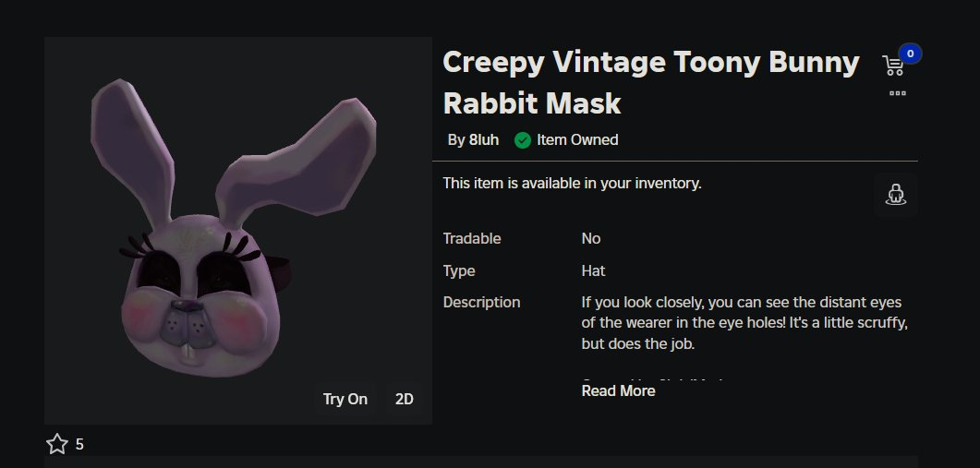This screenshot has height=468, width=980.
Task: Click the green Item Owned checkmark icon
Action: point(523,140)
